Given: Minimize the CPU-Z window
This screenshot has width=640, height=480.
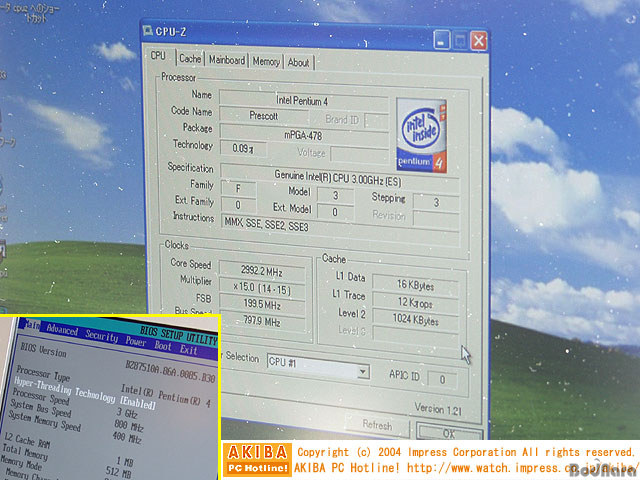Looking at the screenshot, I should (x=441, y=40).
